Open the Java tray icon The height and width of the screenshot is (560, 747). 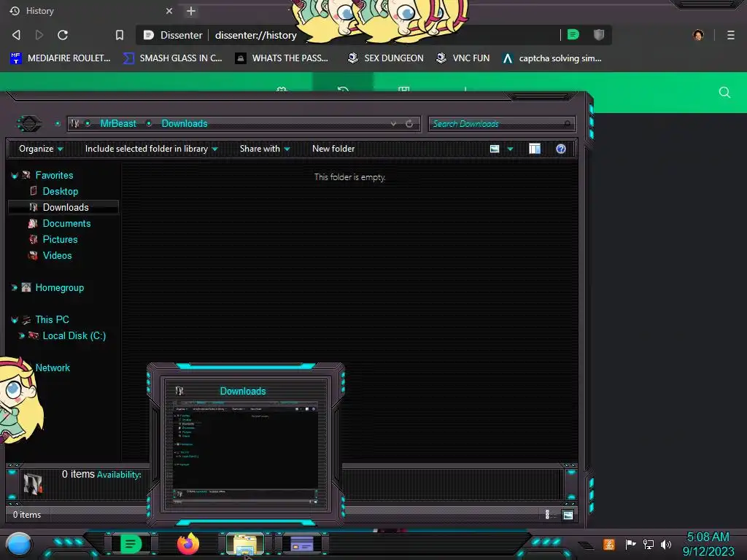pos(608,544)
